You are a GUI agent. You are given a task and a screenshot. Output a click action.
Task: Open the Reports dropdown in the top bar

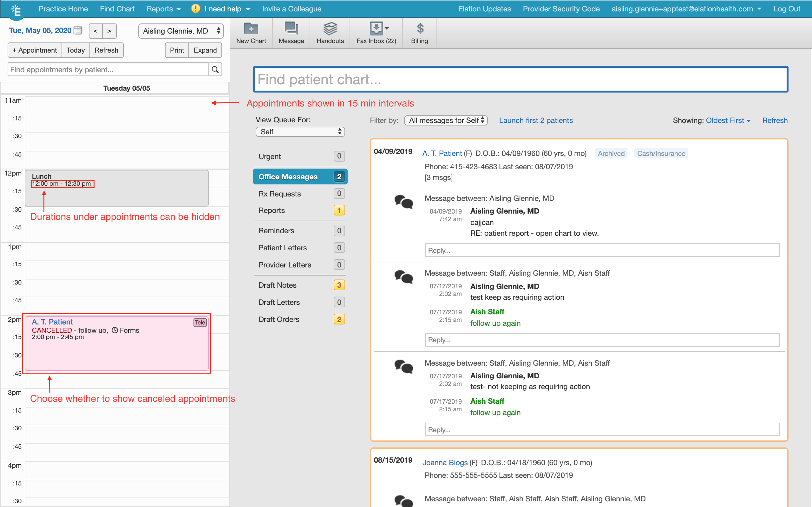point(163,9)
